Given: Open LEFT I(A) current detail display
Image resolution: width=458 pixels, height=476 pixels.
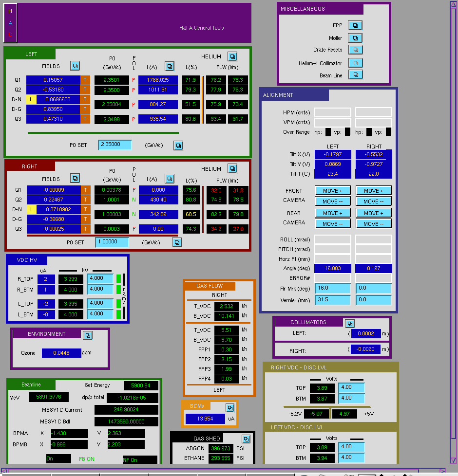Looking at the screenshot, I should tap(170, 66).
